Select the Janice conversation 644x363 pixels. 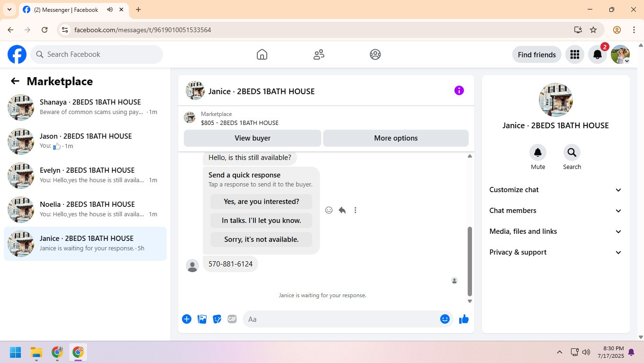click(85, 244)
